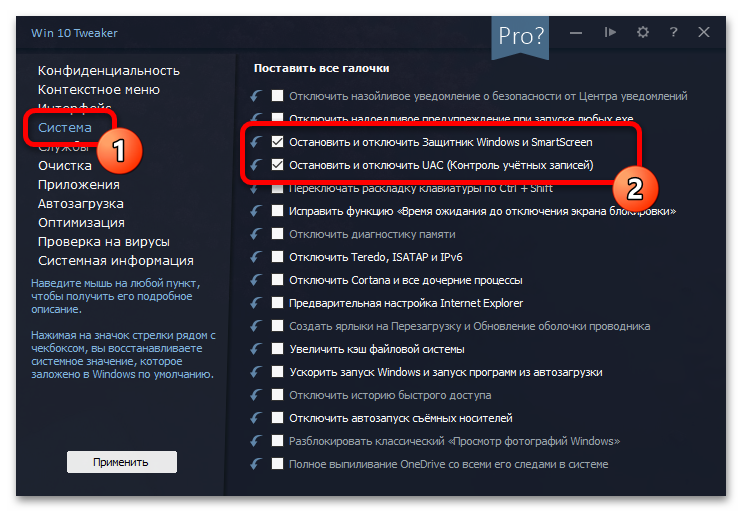The image size is (742, 512).
Task: Restore default arrow for Защитник Windows option
Action: tap(256, 142)
